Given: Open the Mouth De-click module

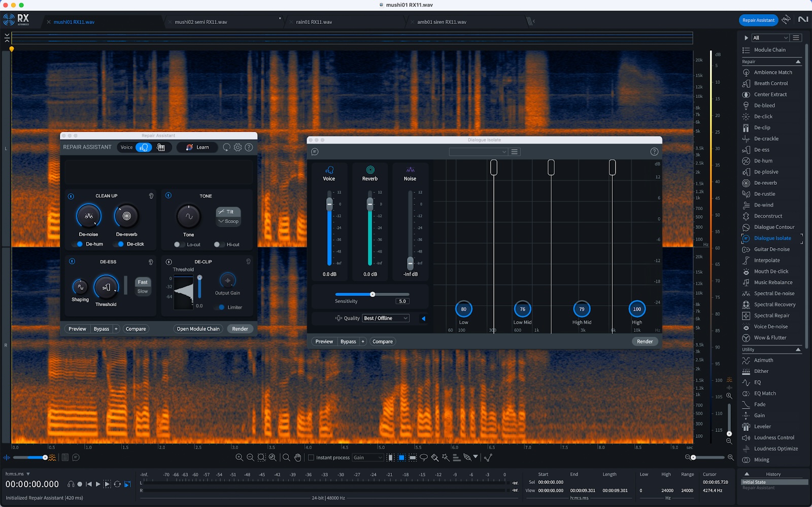Looking at the screenshot, I should click(x=771, y=272).
